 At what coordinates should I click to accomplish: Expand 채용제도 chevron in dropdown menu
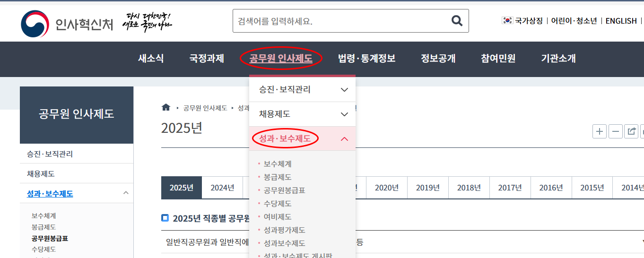344,114
